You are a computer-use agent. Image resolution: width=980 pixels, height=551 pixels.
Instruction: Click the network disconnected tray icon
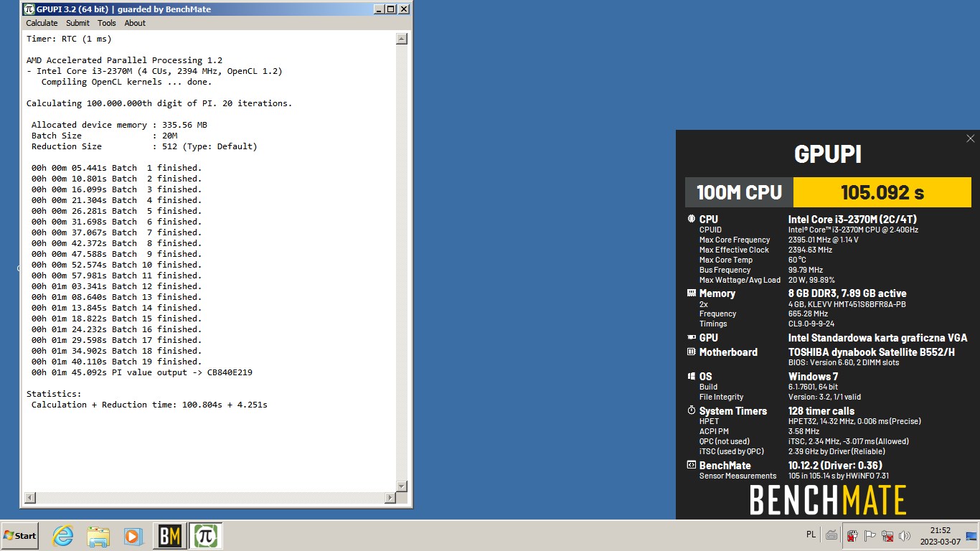[x=887, y=535]
